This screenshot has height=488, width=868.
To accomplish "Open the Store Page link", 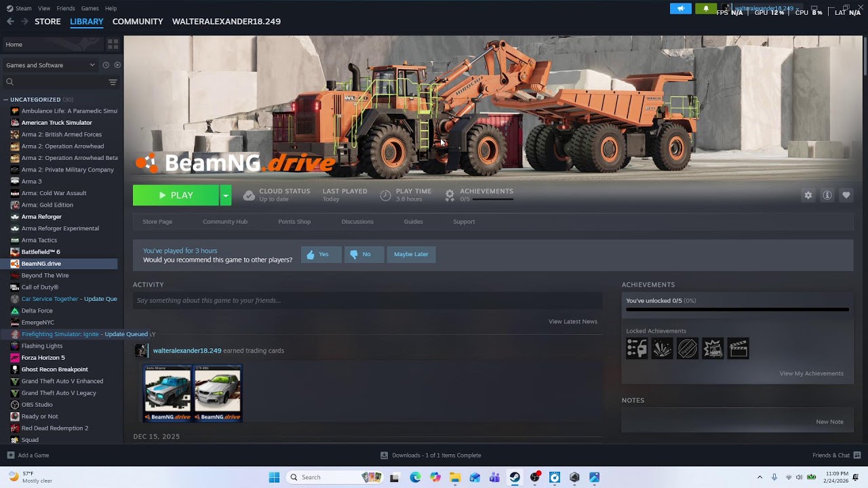I will [157, 222].
